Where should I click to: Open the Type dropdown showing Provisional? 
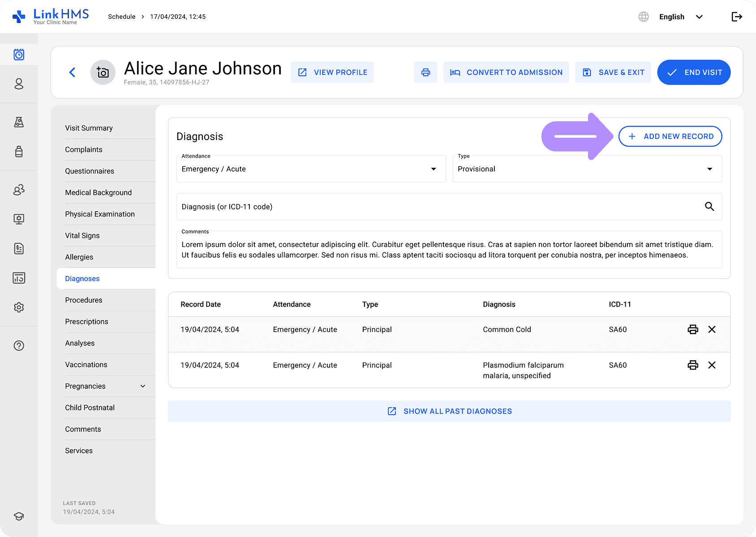[x=587, y=169]
